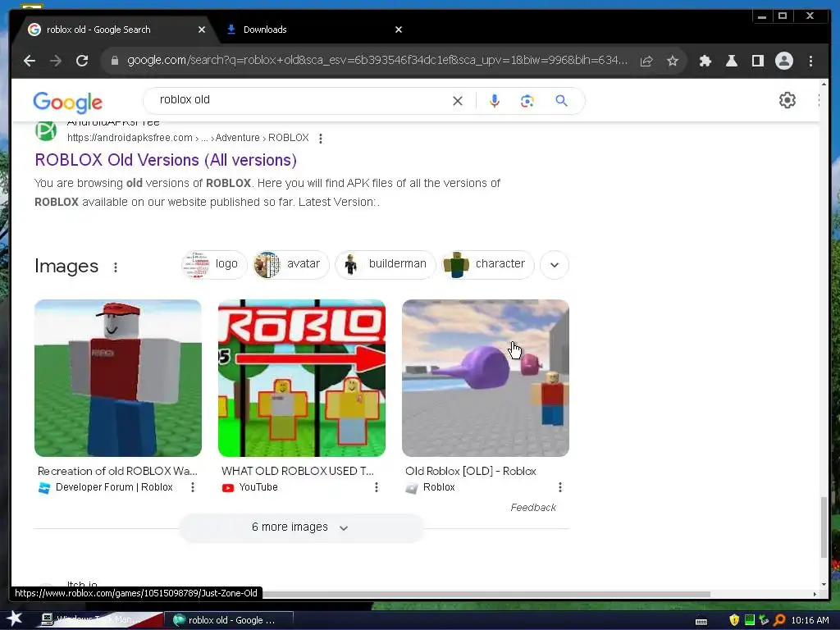The height and width of the screenshot is (630, 840).
Task: Open ROBLOX Old Versions (All versions) link
Action: [x=166, y=160]
